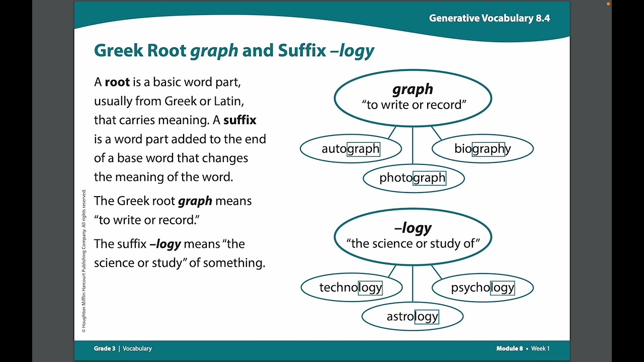Click the orange dot indicator top right
This screenshot has height=362, width=644.
point(608,4)
